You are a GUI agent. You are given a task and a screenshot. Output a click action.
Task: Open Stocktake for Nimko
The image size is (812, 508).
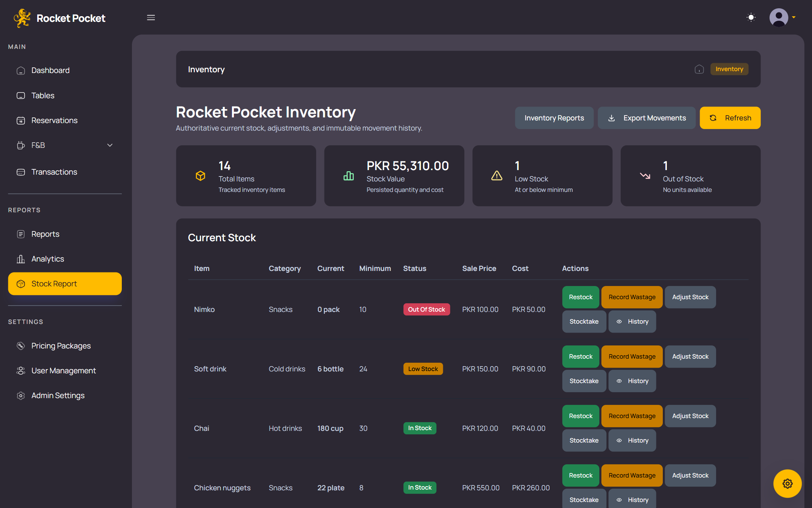pos(584,322)
